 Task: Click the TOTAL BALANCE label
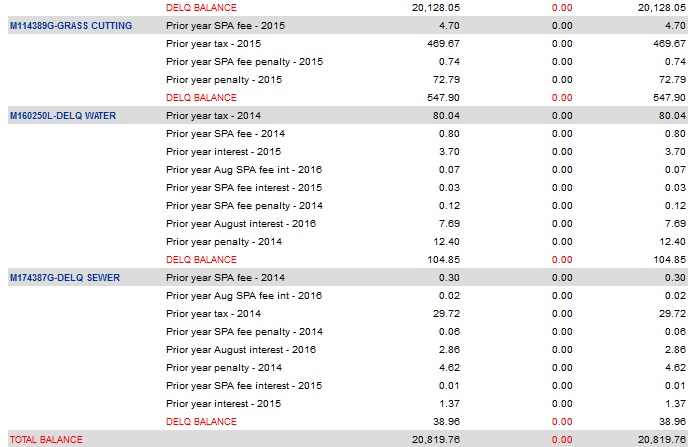click(45, 439)
